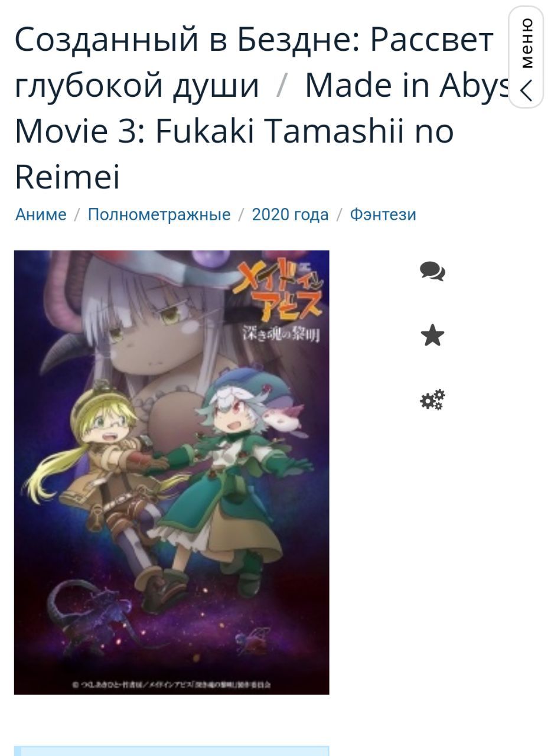Open settings via the gears icon
The width and height of the screenshot is (551, 756).
[x=432, y=400]
